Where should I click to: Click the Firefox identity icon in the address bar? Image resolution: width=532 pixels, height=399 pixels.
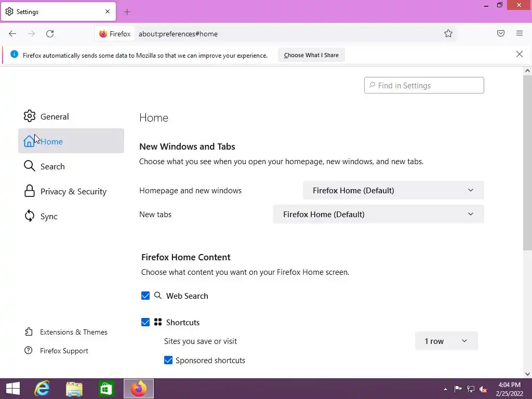pyautogui.click(x=103, y=34)
